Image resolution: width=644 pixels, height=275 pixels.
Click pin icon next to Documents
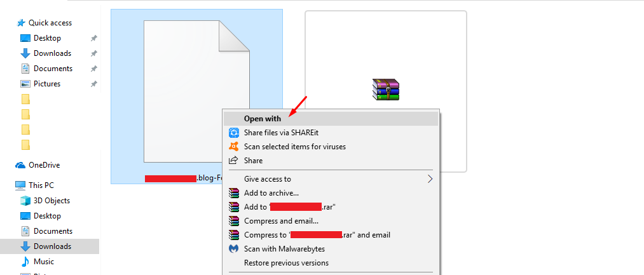(x=94, y=69)
